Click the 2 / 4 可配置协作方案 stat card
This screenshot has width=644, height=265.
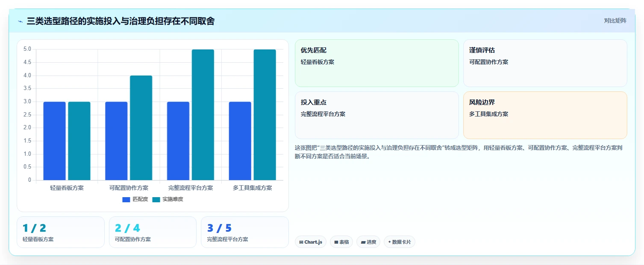153,232
